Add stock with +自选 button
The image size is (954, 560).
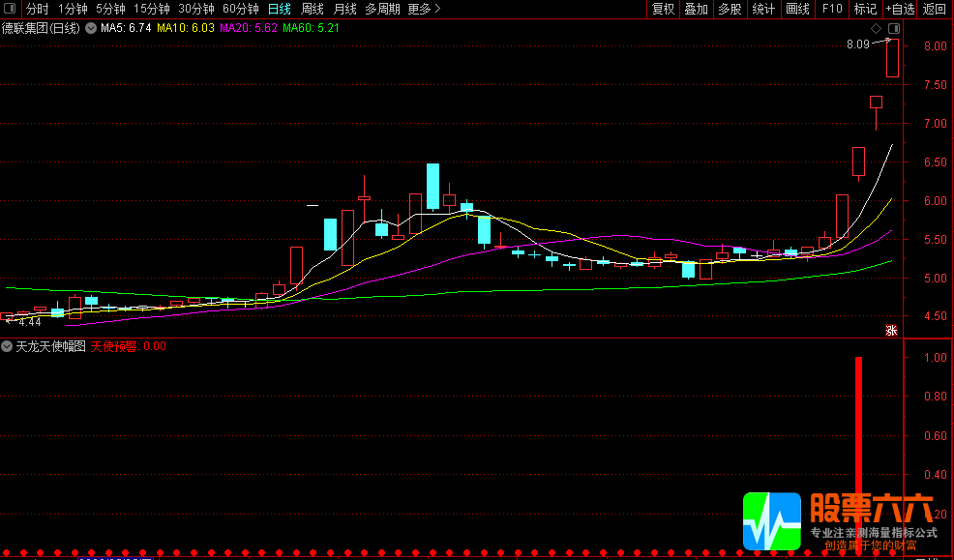pyautogui.click(x=901, y=9)
